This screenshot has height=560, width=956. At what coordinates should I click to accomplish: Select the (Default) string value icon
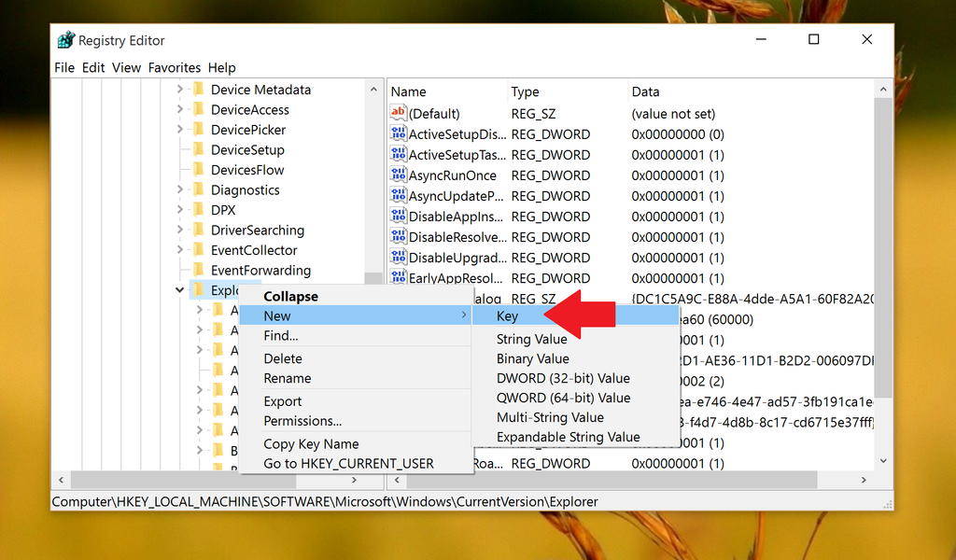398,113
